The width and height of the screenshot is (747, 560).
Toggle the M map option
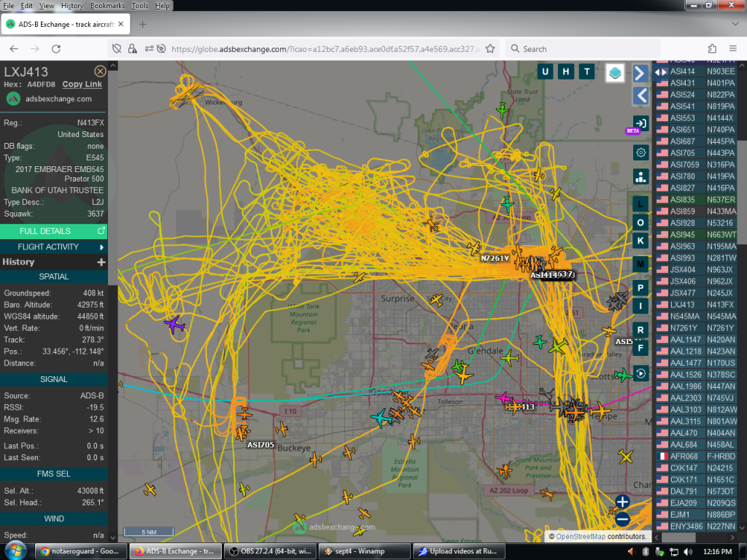pos(640,264)
